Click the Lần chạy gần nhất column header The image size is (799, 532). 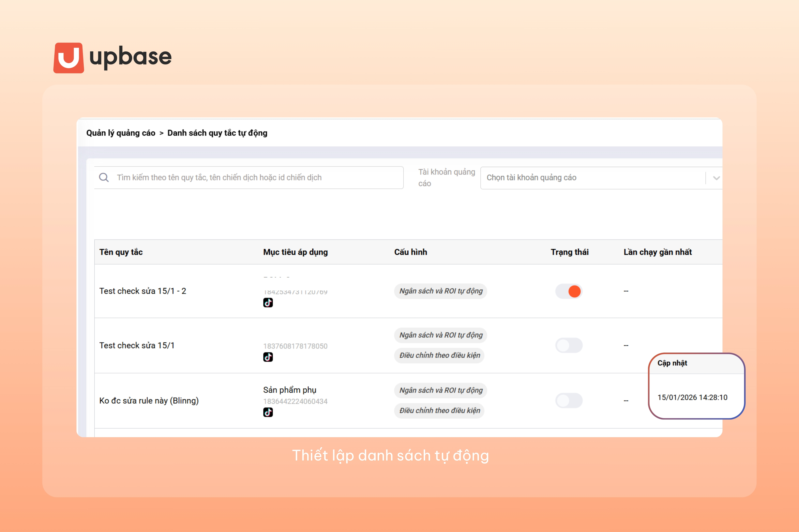[x=657, y=252]
